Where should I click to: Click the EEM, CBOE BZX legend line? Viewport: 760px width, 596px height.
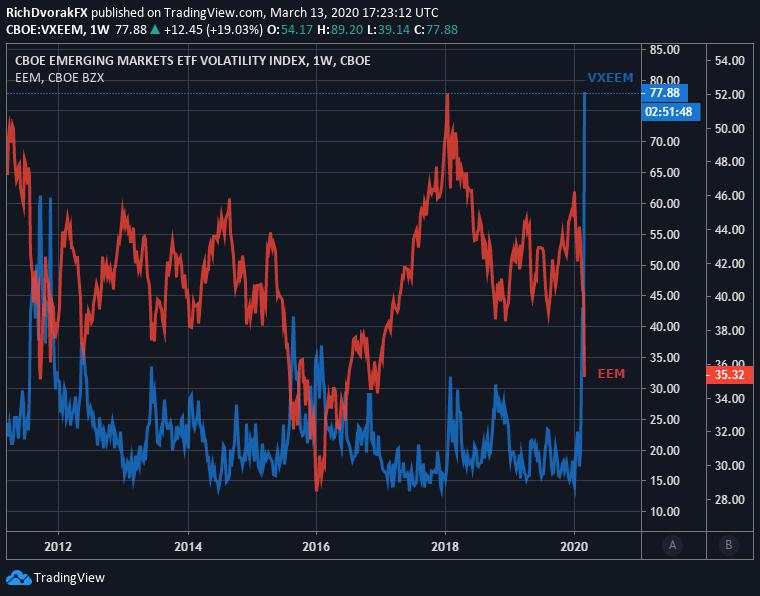coord(60,78)
